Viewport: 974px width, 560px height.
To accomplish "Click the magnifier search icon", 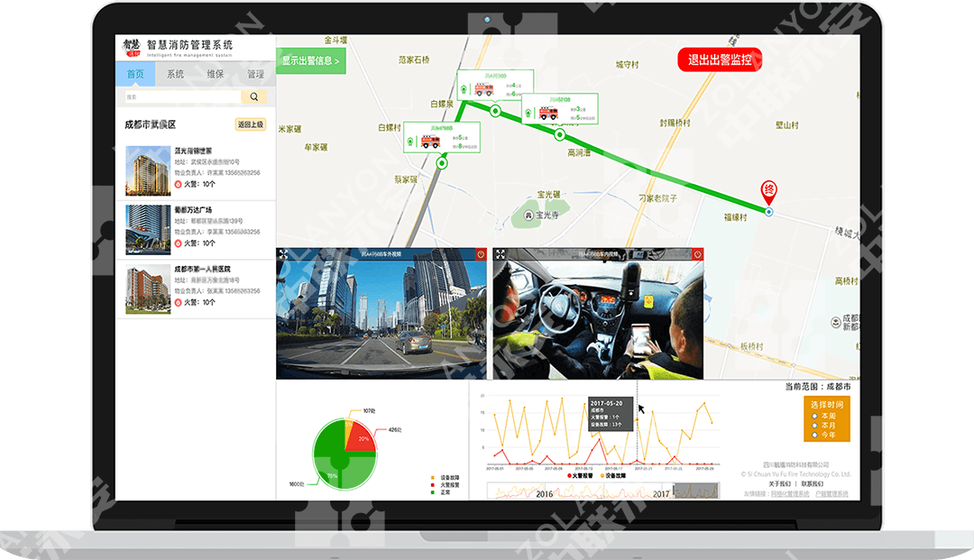I will (254, 96).
